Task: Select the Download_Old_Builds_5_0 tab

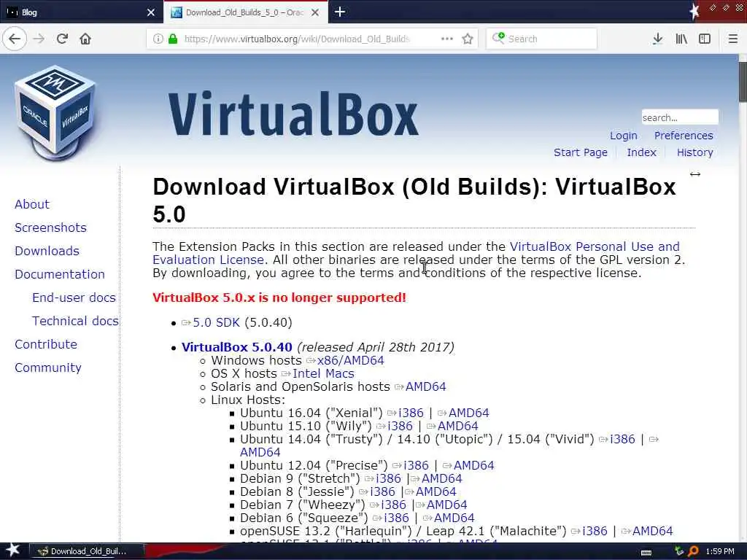Action: [245, 12]
